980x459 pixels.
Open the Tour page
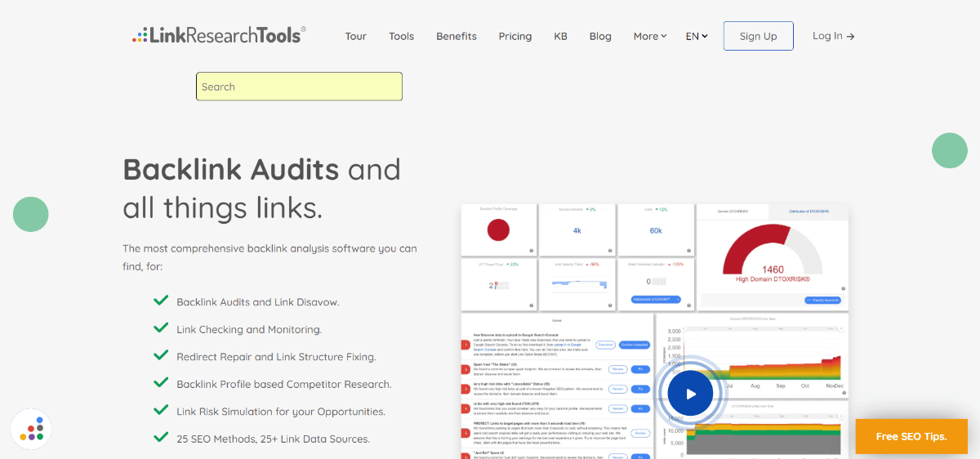[355, 36]
